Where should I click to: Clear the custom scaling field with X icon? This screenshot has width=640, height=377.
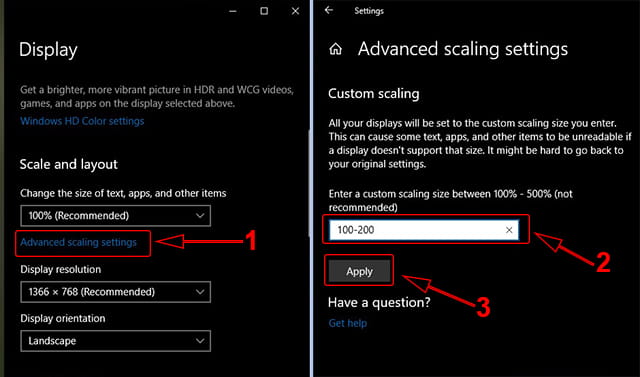click(x=509, y=230)
